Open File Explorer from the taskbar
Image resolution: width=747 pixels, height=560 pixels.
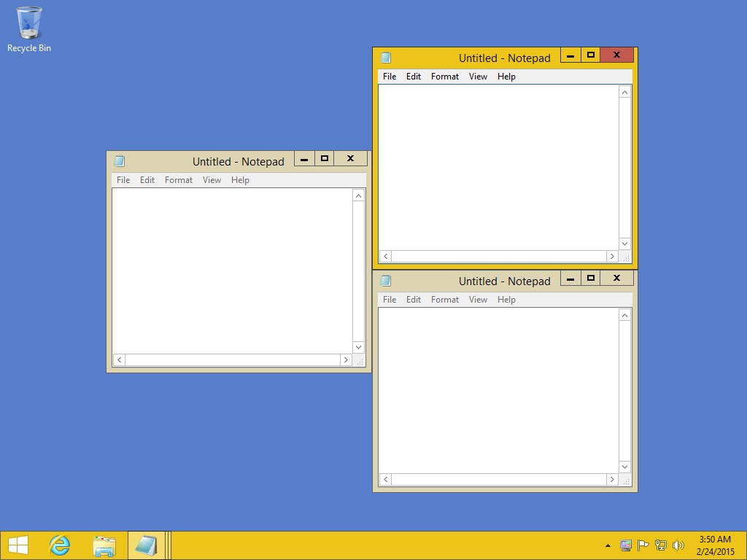104,545
